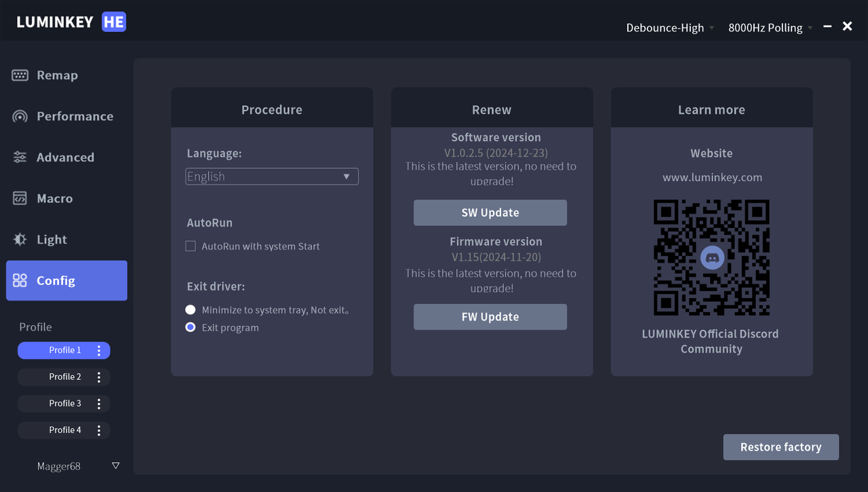The height and width of the screenshot is (492, 868).
Task: Click the Procedure panel header
Action: [272, 107]
